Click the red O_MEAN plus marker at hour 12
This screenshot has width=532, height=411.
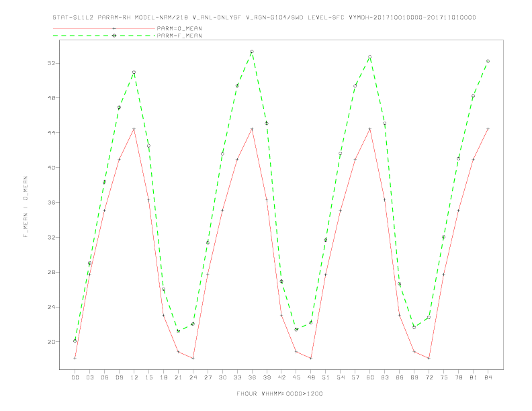(x=134, y=129)
